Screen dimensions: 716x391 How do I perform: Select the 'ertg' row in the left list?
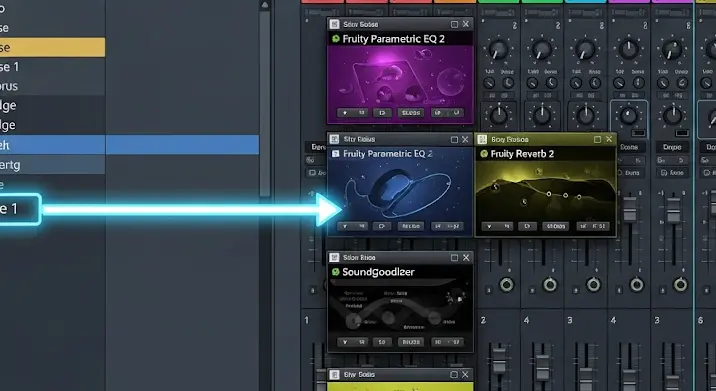[53, 165]
